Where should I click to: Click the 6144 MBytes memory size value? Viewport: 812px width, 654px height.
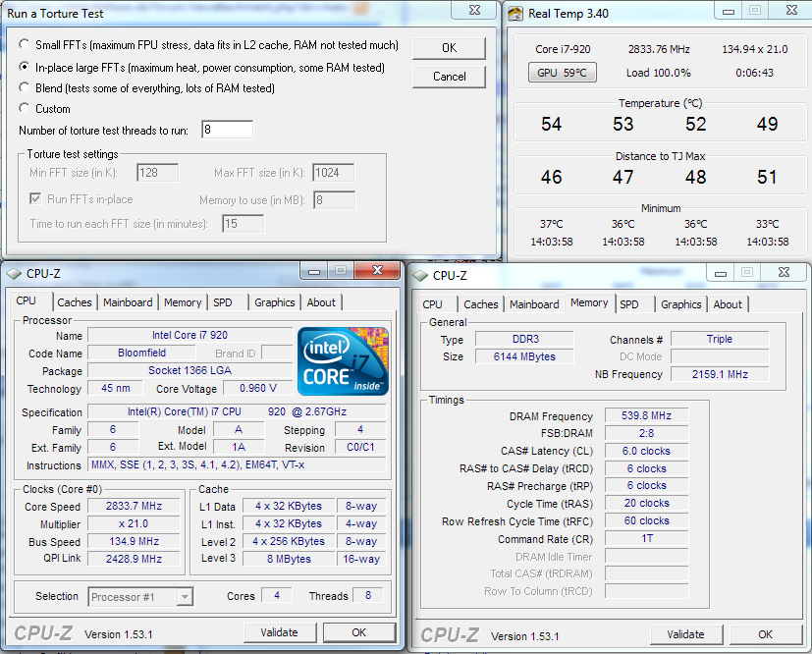click(524, 356)
